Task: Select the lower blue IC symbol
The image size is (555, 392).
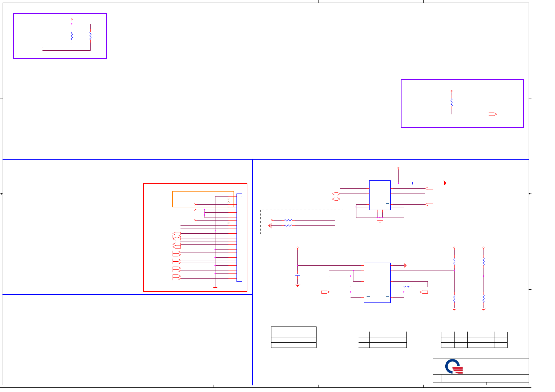Action: [x=377, y=283]
